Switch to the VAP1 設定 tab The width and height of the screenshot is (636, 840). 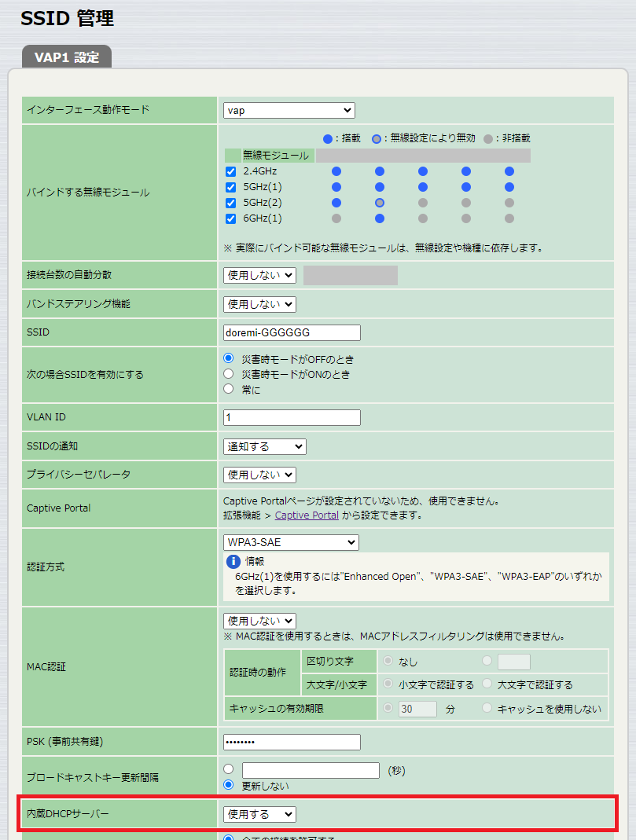pos(67,57)
